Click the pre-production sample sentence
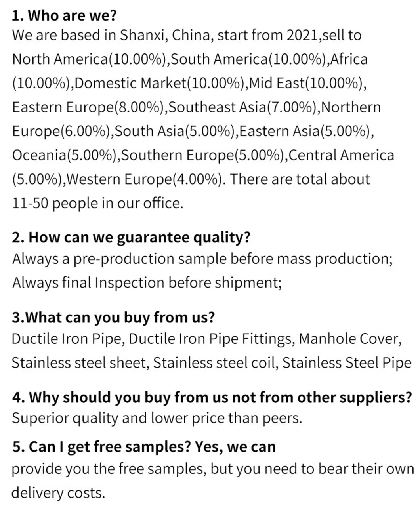Screen dimensions: 420x509 [x=202, y=259]
